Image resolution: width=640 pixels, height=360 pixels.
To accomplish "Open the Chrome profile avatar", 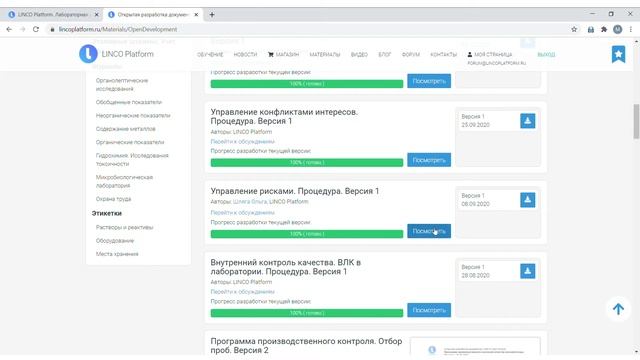I will coord(617,29).
